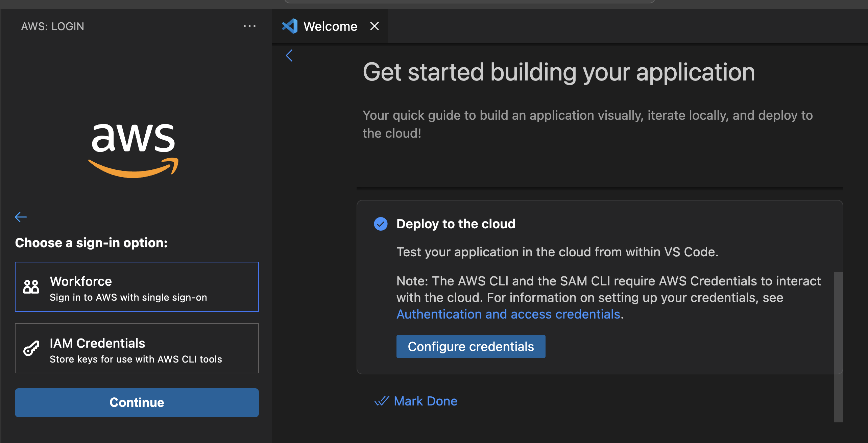The width and height of the screenshot is (868, 443).
Task: Click the Choose a sign-in option label
Action: (x=91, y=243)
